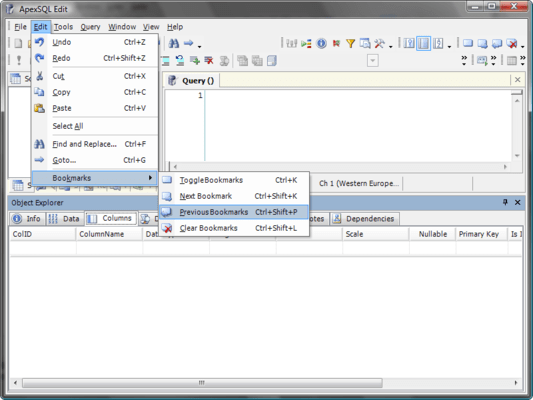Select Clear Bookmarks in submenu
533x400 pixels.
(x=234, y=228)
